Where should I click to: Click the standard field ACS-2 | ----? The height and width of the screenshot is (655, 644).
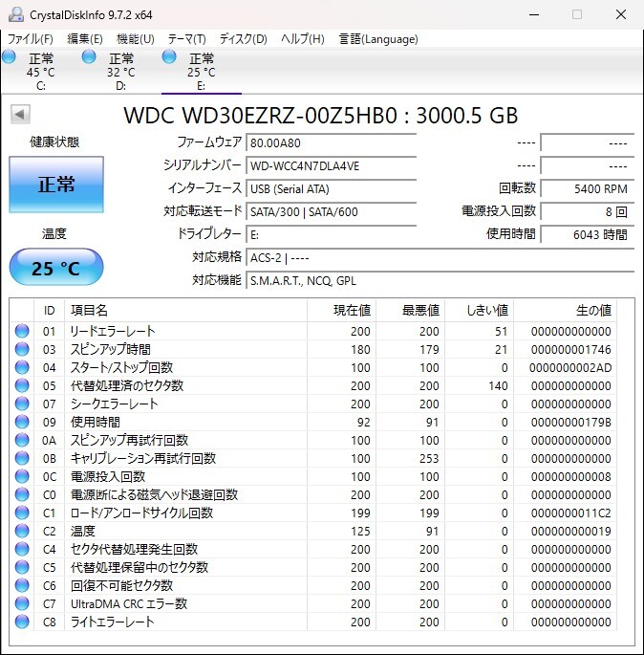[440, 258]
